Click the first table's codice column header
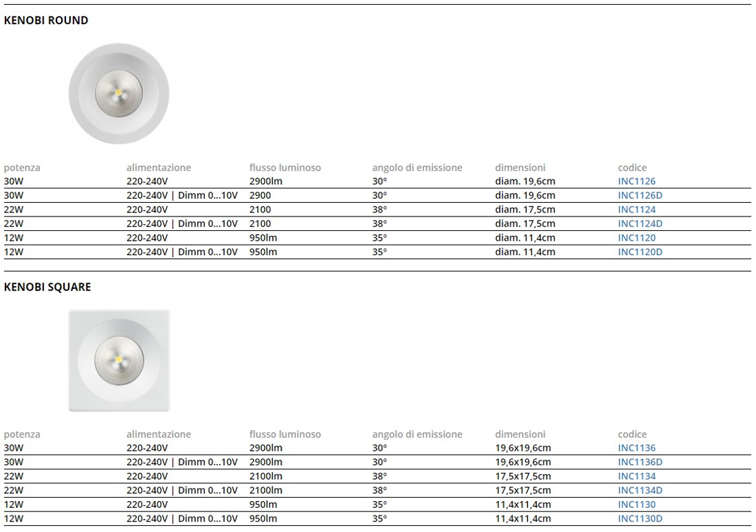Viewport: 756px width, 532px height. 632,168
